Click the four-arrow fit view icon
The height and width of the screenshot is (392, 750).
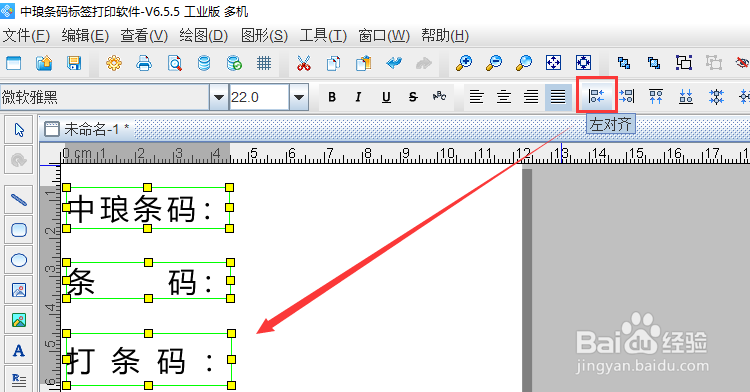pos(553,63)
